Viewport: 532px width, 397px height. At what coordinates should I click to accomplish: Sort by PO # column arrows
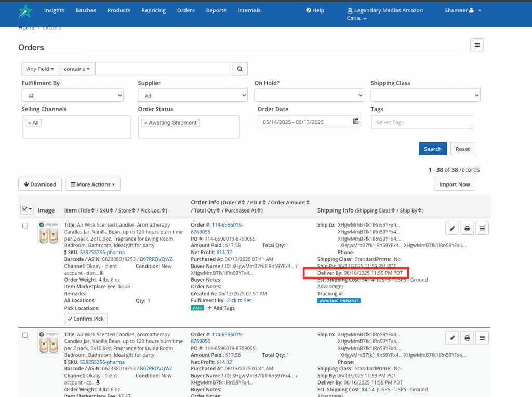pos(264,202)
